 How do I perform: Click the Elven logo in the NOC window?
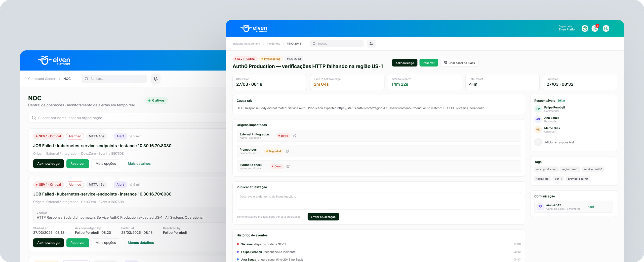[x=54, y=60]
